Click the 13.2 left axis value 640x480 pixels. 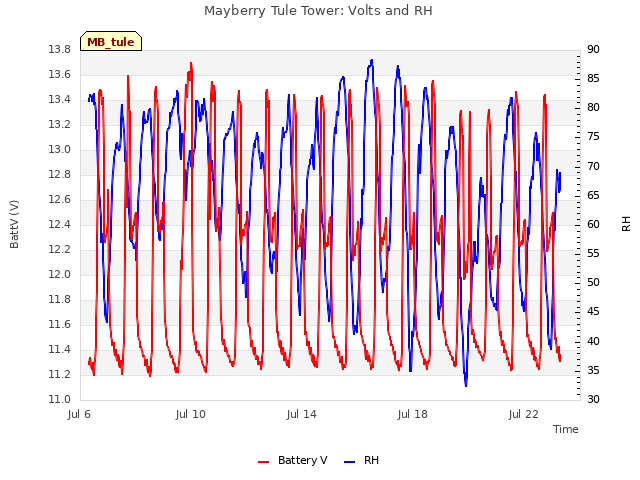click(x=60, y=124)
